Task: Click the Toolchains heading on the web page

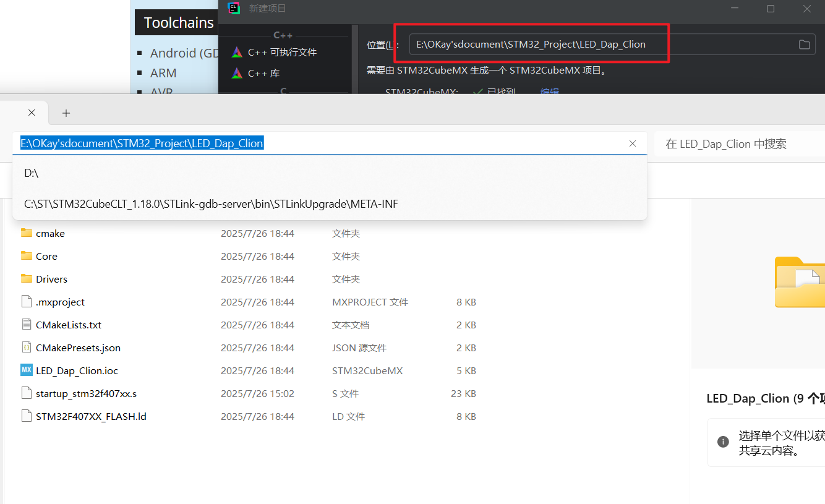Action: [179, 23]
